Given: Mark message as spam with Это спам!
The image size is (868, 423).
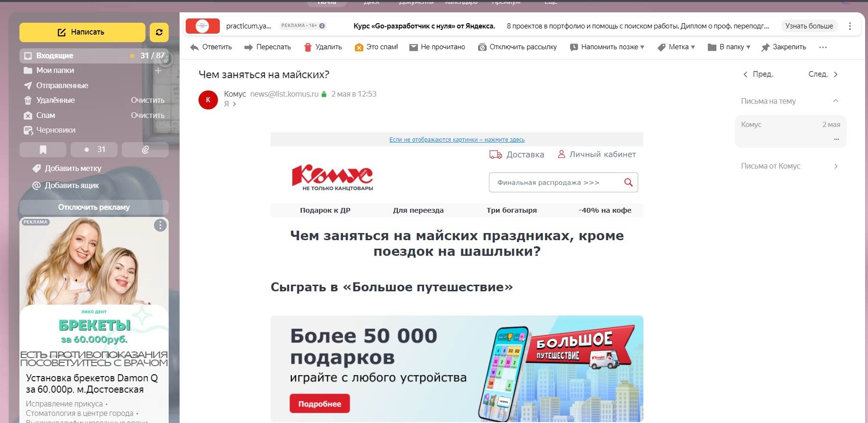Looking at the screenshot, I should (376, 47).
